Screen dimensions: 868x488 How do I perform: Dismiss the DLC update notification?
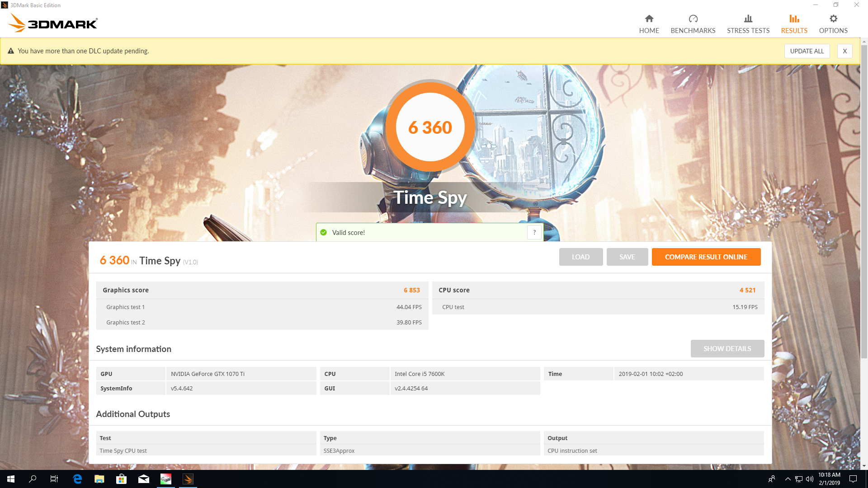(x=844, y=51)
